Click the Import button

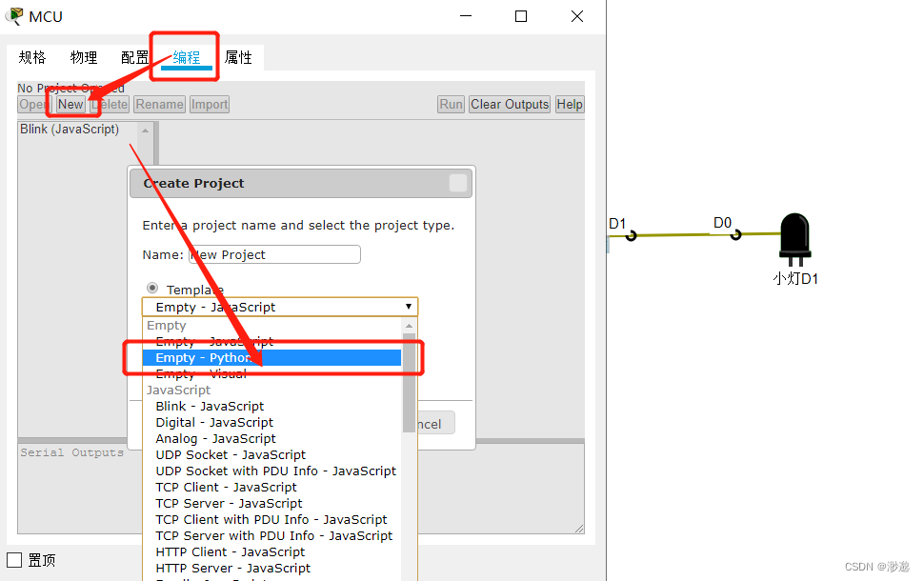[x=210, y=105]
